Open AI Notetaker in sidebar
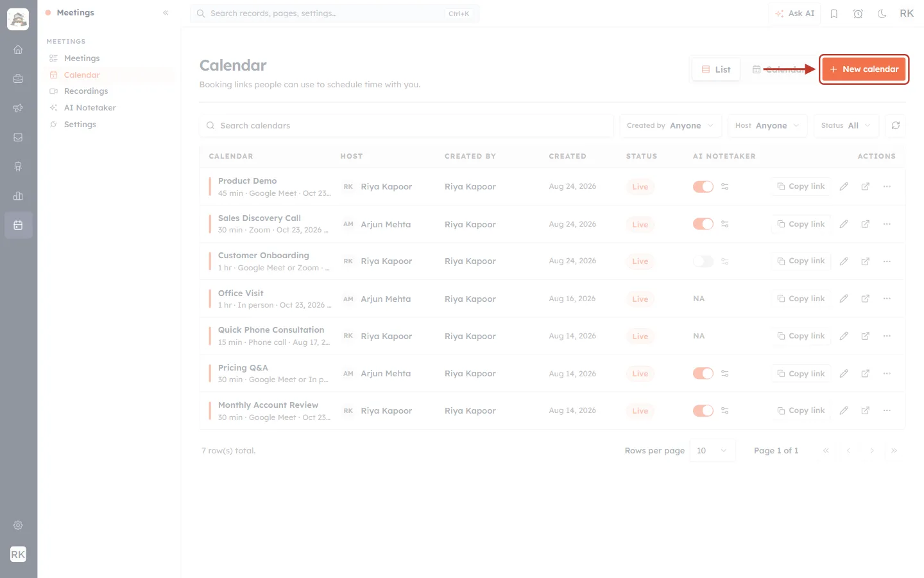 pyautogui.click(x=90, y=108)
